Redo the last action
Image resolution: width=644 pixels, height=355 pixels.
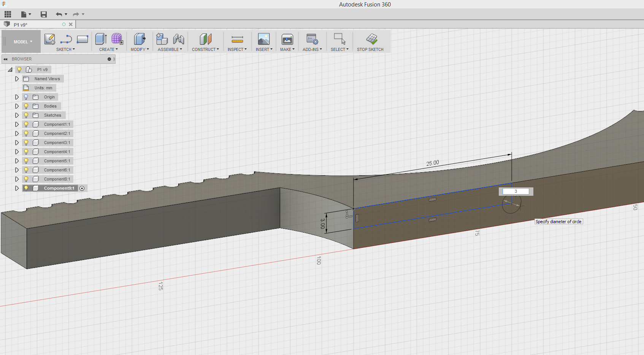76,14
